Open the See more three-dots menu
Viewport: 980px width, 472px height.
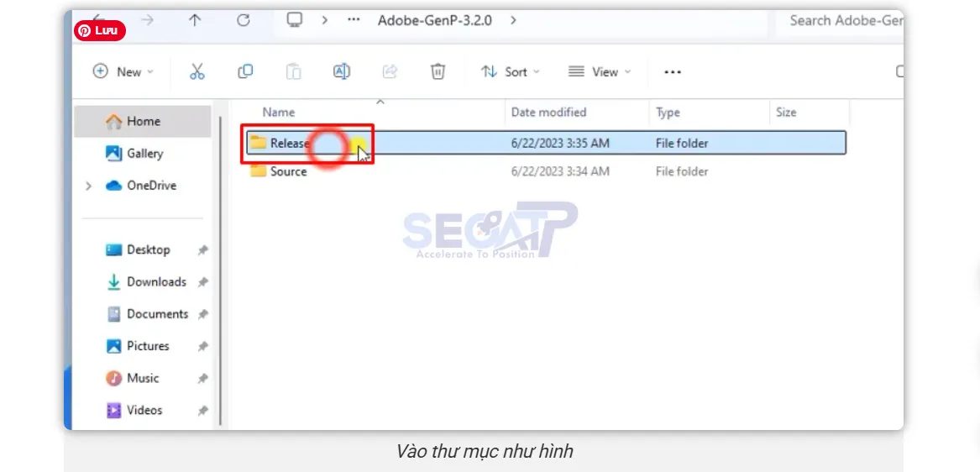click(x=672, y=72)
